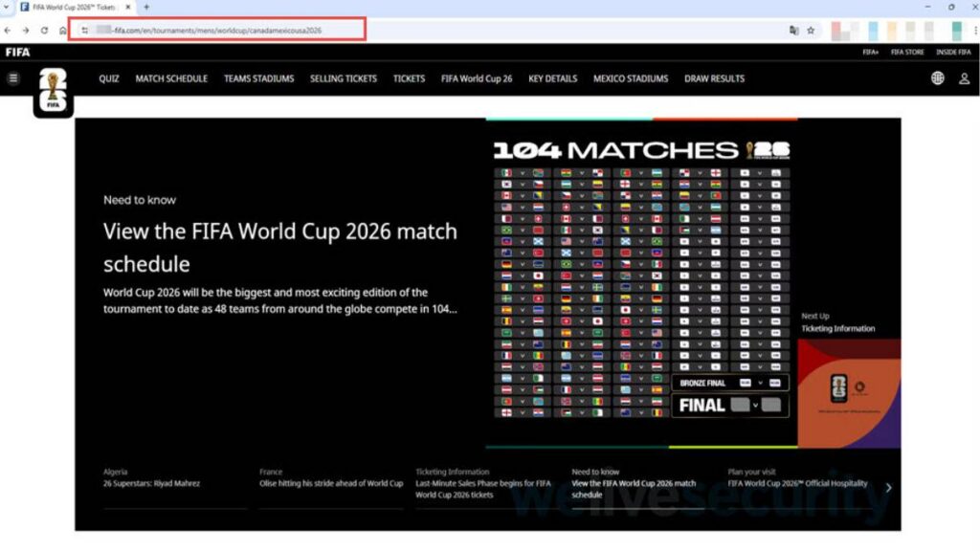Image resolution: width=980 pixels, height=551 pixels.
Task: Open the 104 Matches schedule image
Action: 641,282
